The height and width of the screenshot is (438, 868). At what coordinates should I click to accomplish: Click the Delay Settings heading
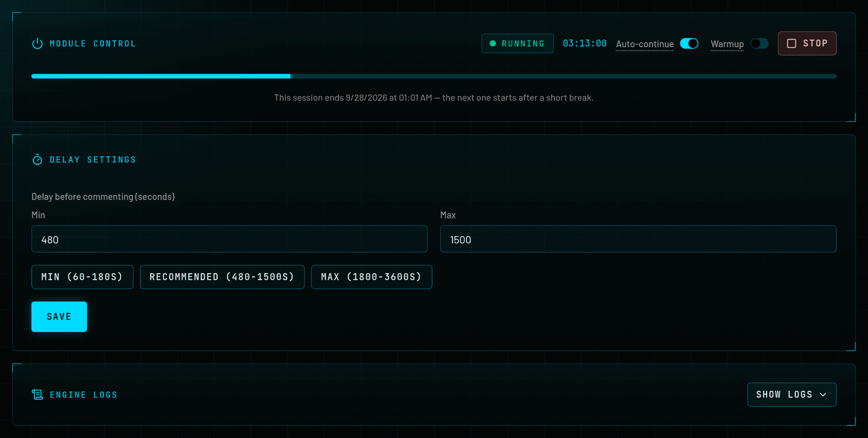pos(93,159)
